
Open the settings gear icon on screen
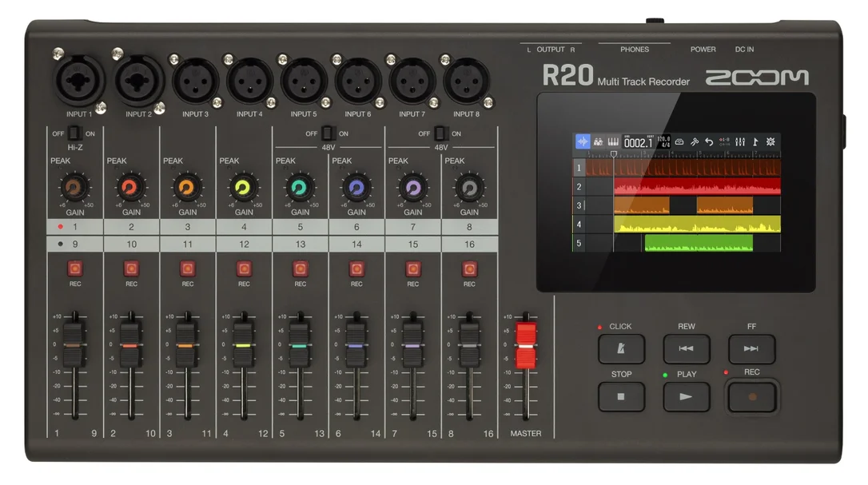770,141
